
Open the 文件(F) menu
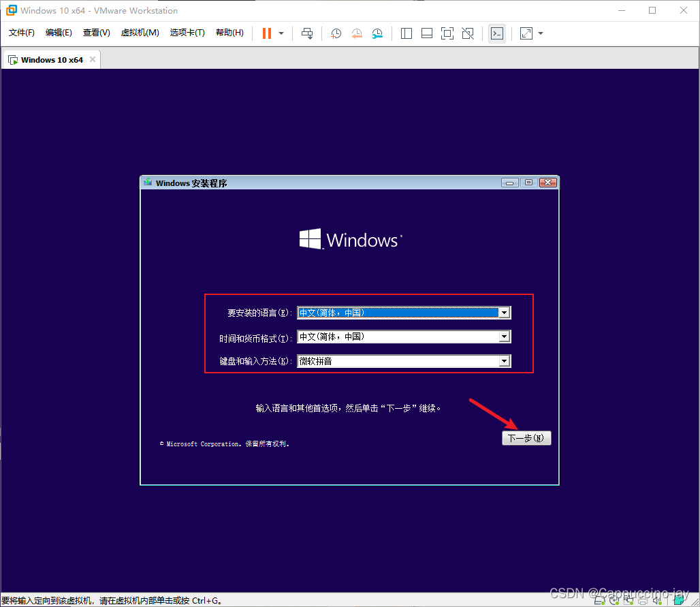pos(21,33)
